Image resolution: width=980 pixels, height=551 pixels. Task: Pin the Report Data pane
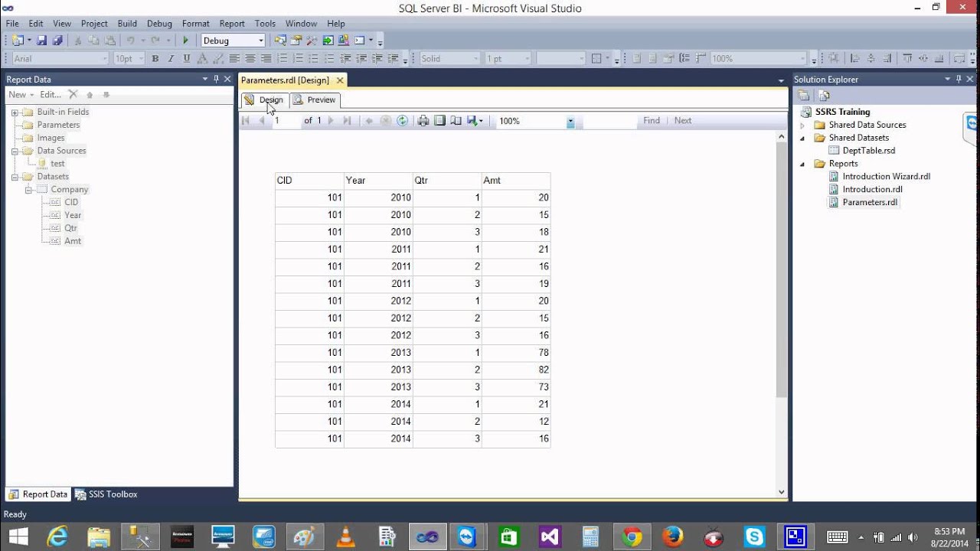(216, 79)
